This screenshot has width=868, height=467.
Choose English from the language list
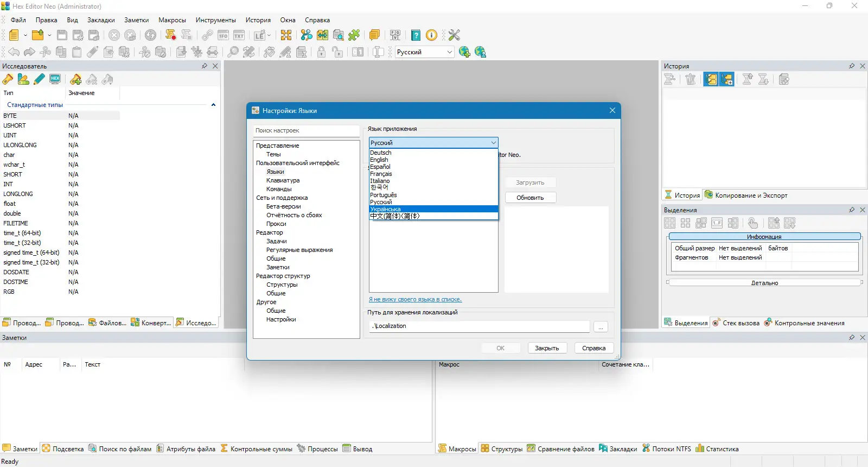pos(433,160)
